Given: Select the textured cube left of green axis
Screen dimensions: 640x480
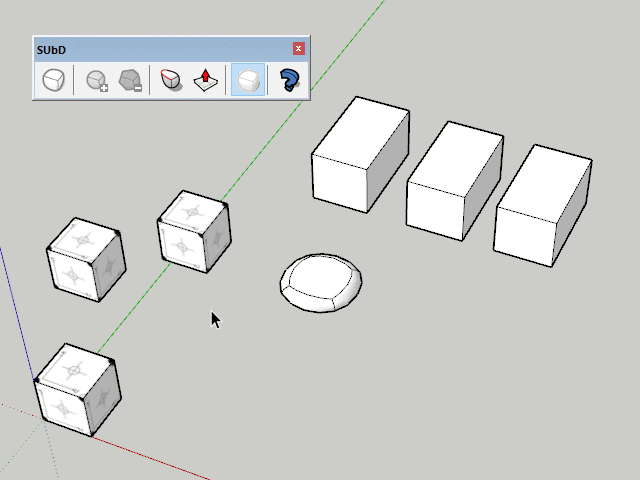Looking at the screenshot, I should pos(86,260).
